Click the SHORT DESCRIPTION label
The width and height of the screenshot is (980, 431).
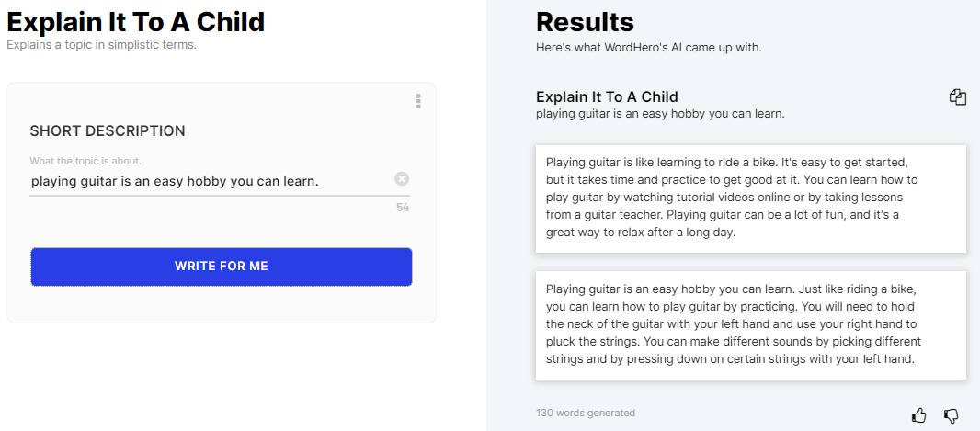click(108, 131)
